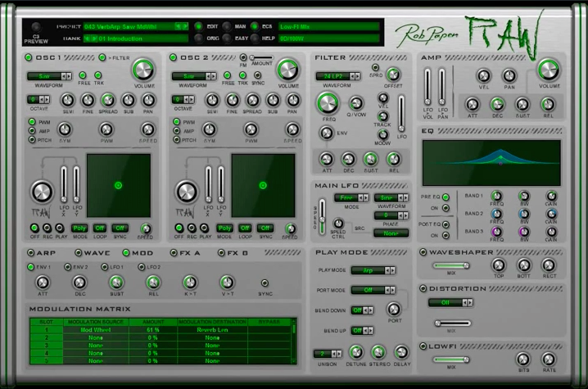Viewport: 588px width, 389px height.
Task: Click the OSC 1 XY pad
Action: coord(119,185)
